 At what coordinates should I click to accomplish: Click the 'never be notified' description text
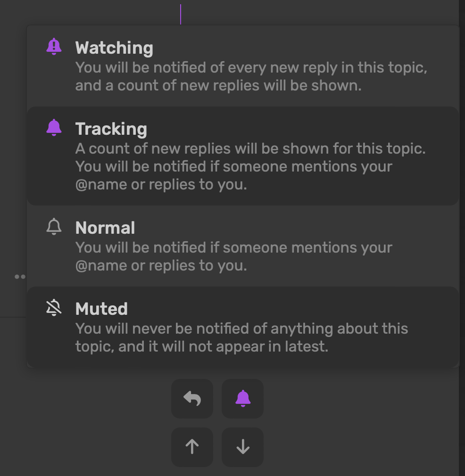pos(242,337)
